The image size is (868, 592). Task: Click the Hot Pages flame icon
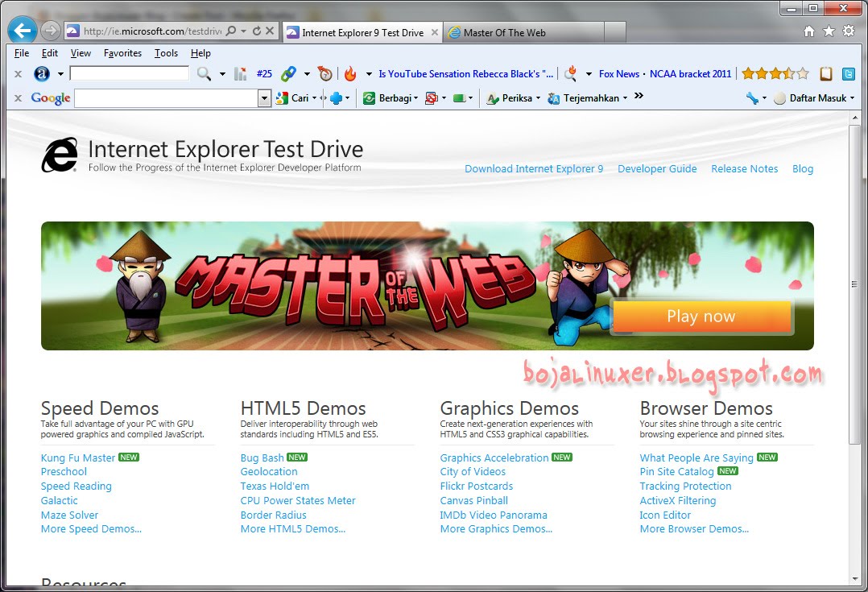349,73
